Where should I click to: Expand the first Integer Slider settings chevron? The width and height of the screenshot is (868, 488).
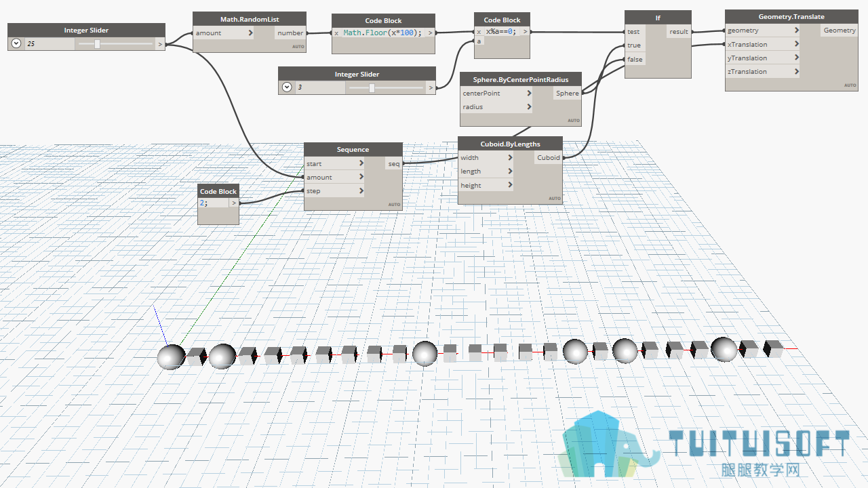(16, 44)
